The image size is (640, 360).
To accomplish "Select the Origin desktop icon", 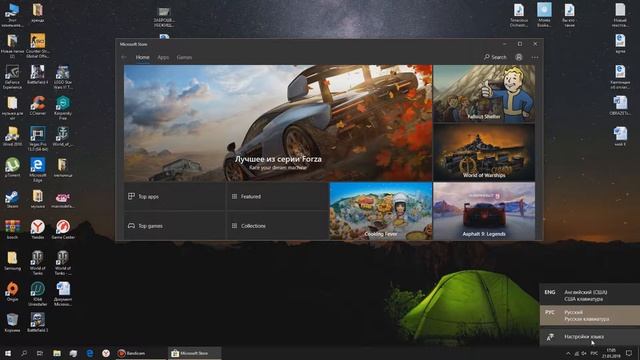I will pyautogui.click(x=12, y=292).
